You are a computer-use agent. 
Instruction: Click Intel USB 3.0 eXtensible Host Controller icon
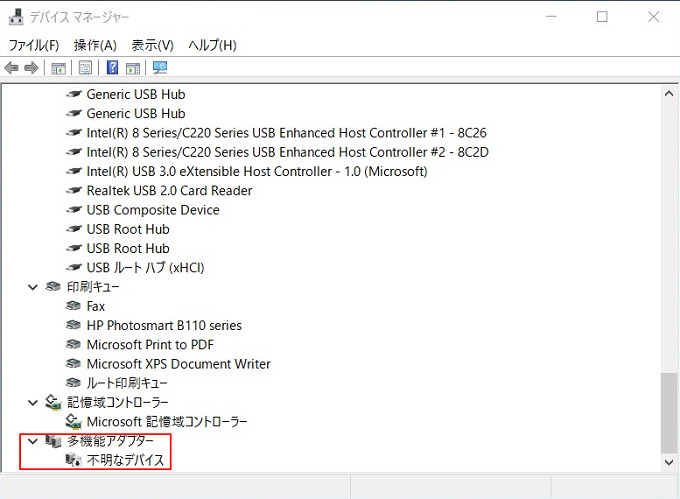[73, 171]
